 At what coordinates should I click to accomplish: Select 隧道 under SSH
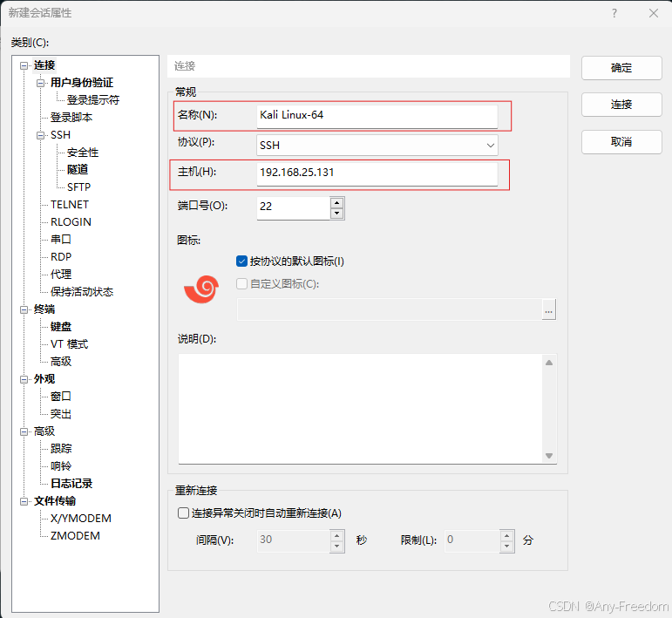tap(78, 170)
